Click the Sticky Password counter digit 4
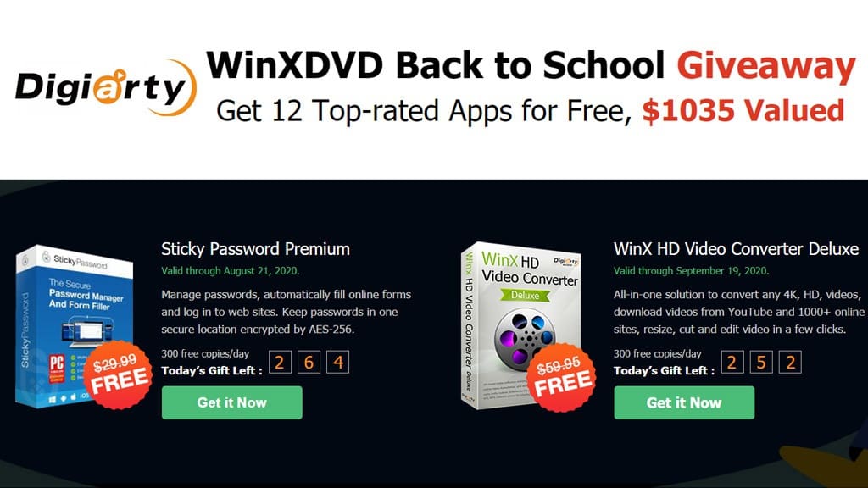 coord(337,363)
